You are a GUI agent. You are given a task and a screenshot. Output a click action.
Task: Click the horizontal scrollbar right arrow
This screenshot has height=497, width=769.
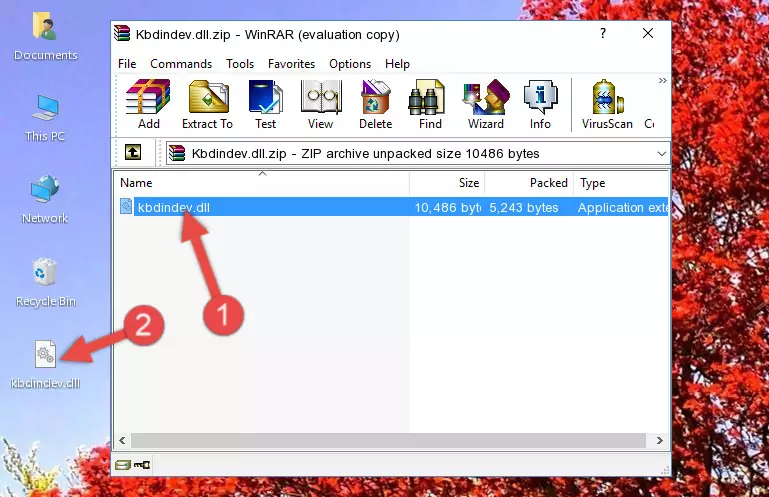tap(660, 441)
